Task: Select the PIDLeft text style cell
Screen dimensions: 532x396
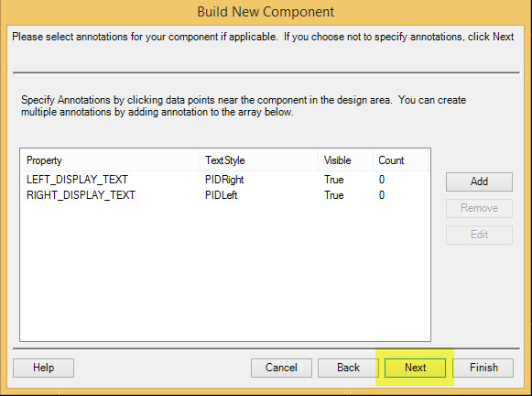Action: (x=221, y=195)
